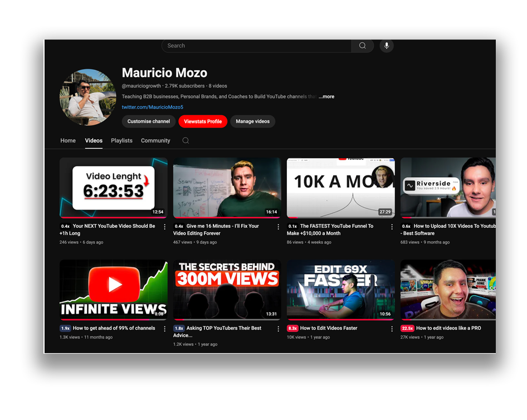Open the twitter.com/MauricioMozo5 link
This screenshot has width=527, height=420.
point(152,107)
